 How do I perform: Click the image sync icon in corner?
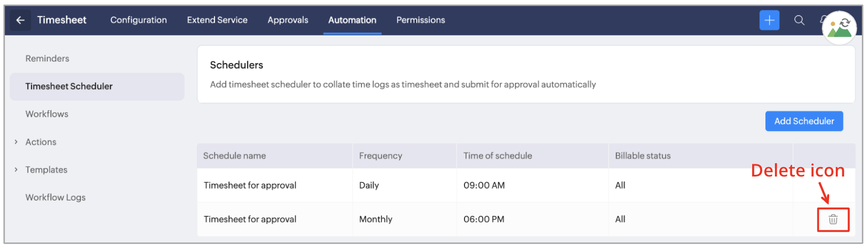coord(839,28)
